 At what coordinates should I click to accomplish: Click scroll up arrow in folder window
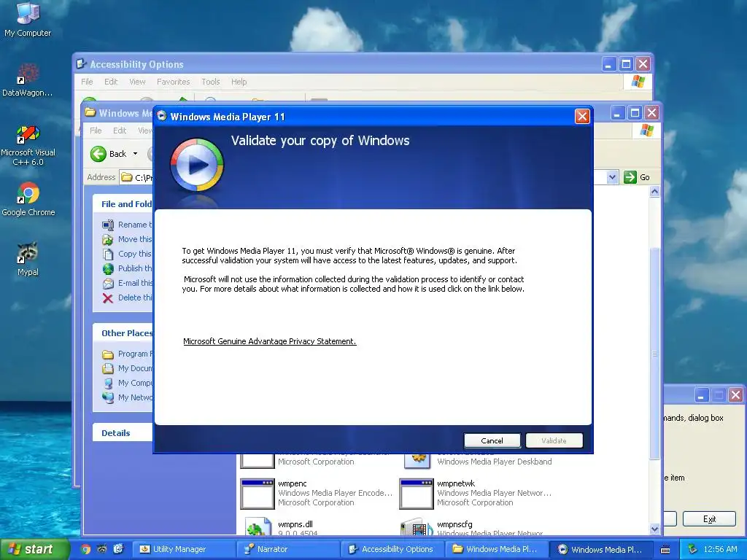click(654, 192)
